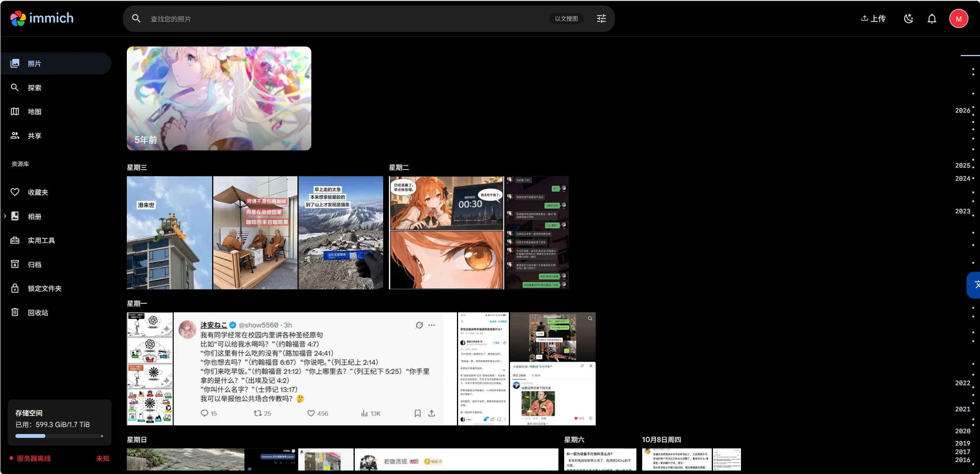The width and height of the screenshot is (980, 474).
Task: Open the Photos (照片) sidebar item
Action: [x=56, y=63]
